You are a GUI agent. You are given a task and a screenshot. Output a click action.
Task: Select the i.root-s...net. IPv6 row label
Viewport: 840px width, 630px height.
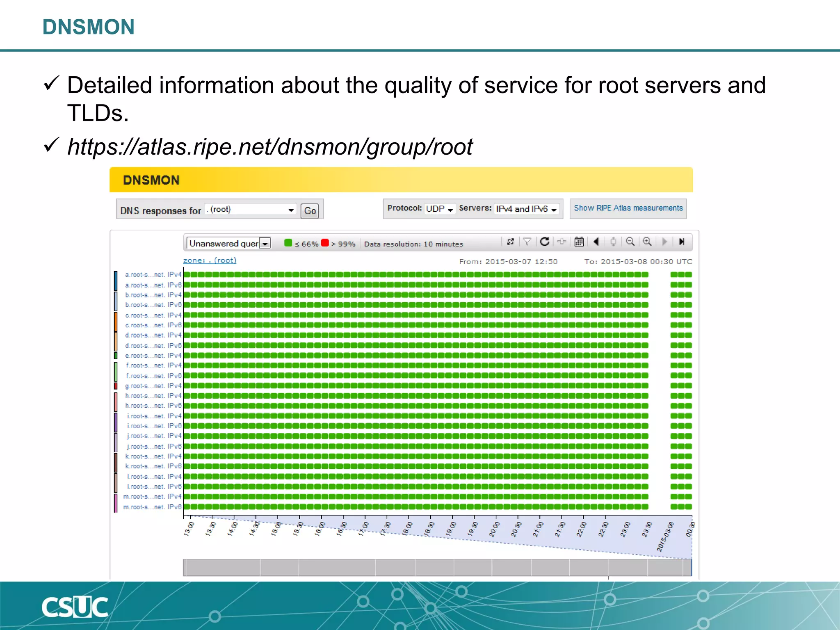[154, 426]
